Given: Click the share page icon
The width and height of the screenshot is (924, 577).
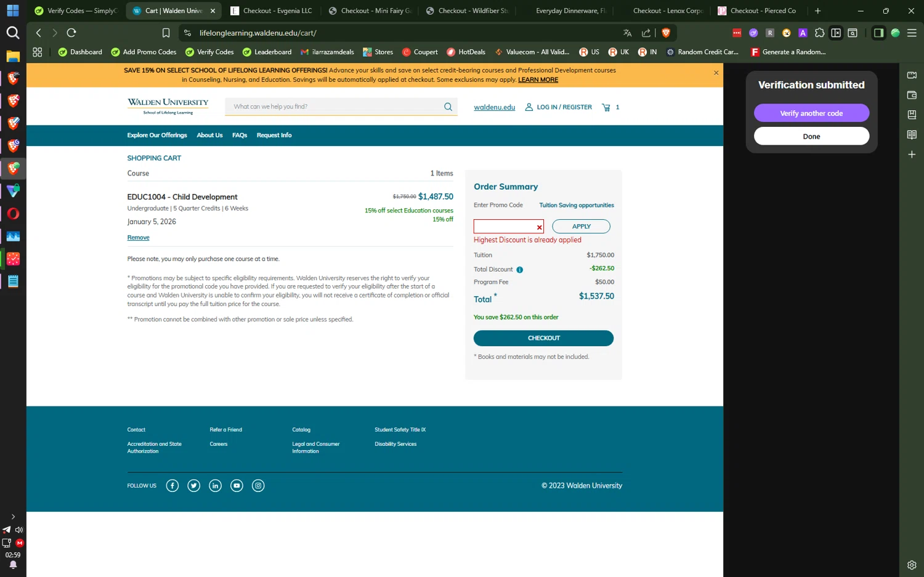Looking at the screenshot, I should point(646,33).
